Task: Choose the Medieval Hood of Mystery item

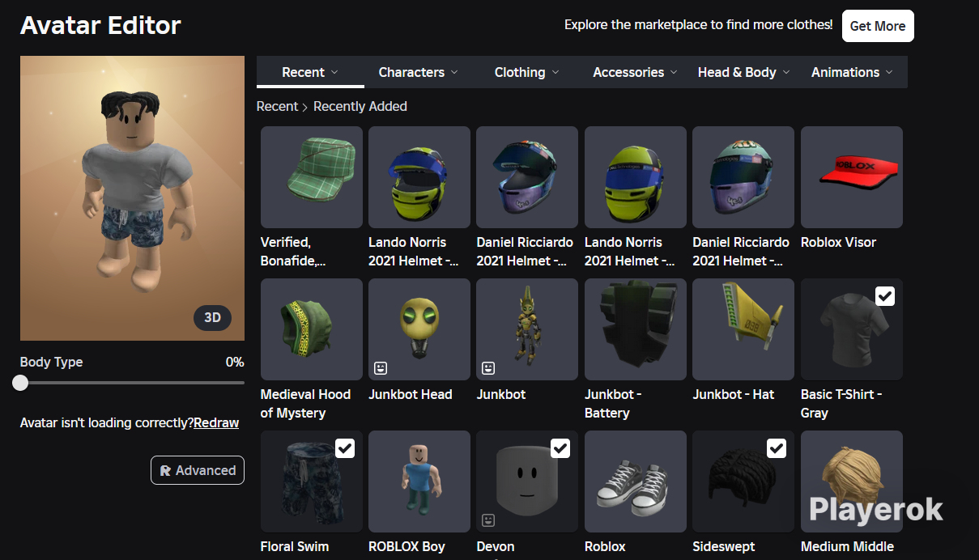Action: pyautogui.click(x=312, y=329)
